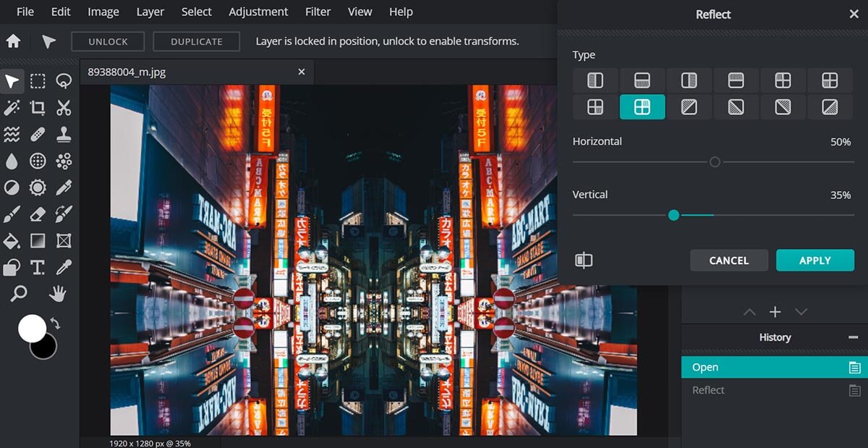Open the Filter menu
The height and width of the screenshot is (448, 868).
(x=318, y=12)
